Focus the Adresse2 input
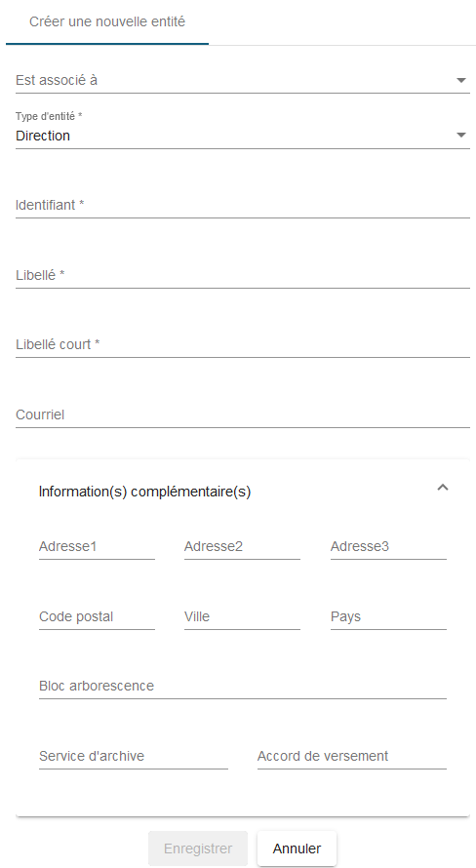 pyautogui.click(x=242, y=547)
